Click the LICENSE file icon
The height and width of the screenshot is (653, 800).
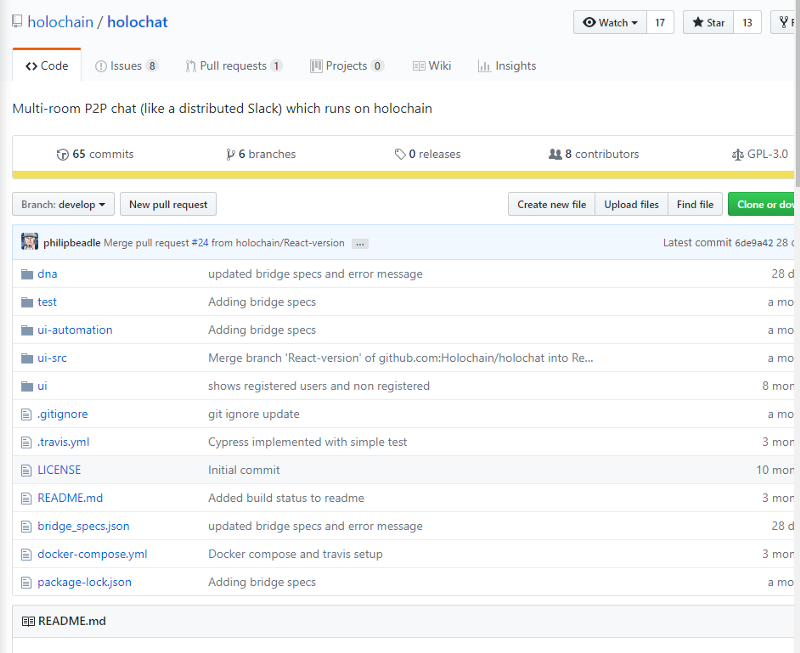pyautogui.click(x=27, y=470)
